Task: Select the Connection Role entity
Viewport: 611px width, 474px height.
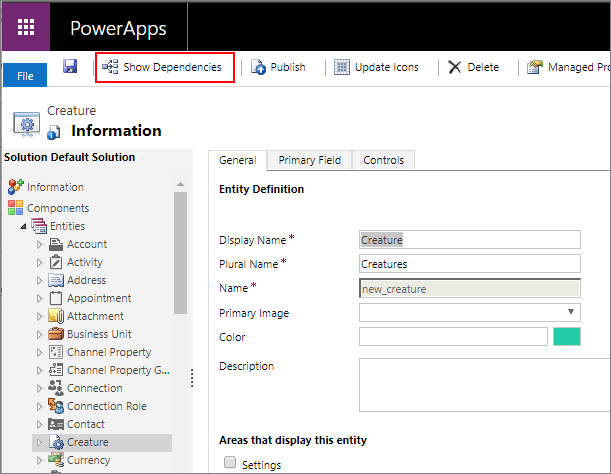Action: 106,406
